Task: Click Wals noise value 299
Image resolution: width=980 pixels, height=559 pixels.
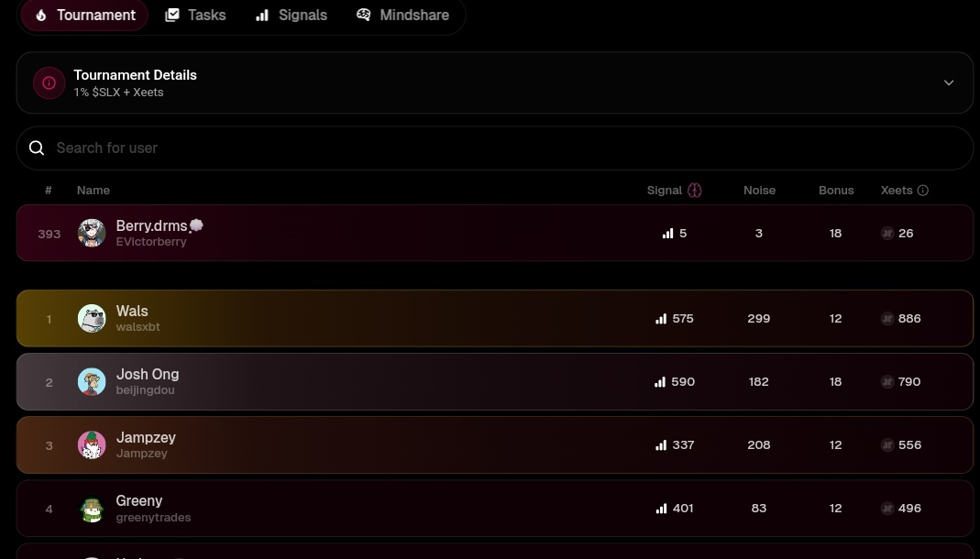Action: [759, 319]
